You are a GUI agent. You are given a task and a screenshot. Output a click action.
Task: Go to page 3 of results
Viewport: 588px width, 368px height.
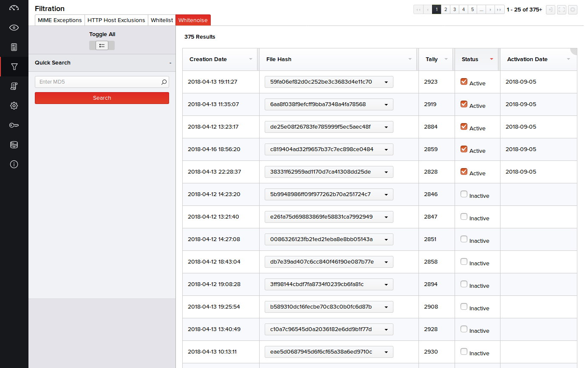tap(454, 9)
